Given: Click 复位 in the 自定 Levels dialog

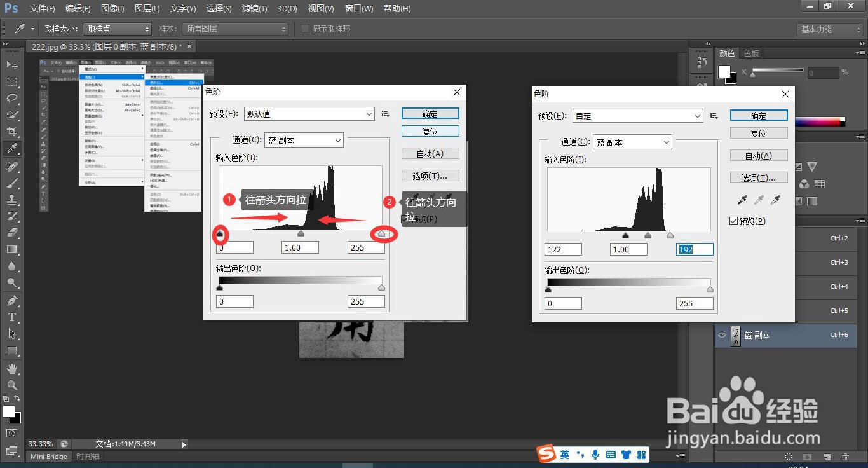Looking at the screenshot, I should click(x=759, y=134).
